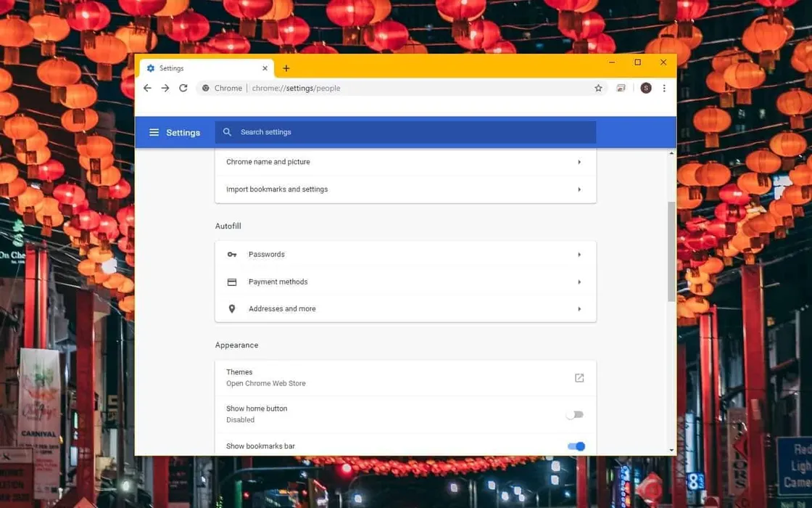Enable the Show home button toggle
The width and height of the screenshot is (812, 508).
[575, 414]
